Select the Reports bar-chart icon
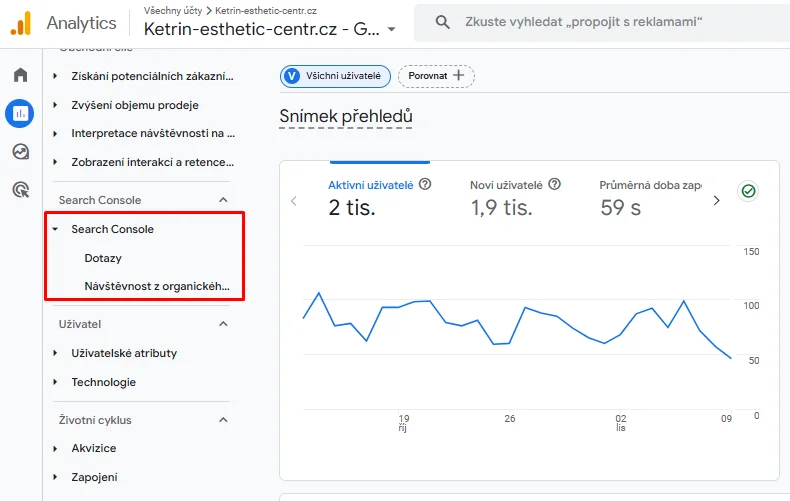The image size is (790, 501). tap(20, 113)
